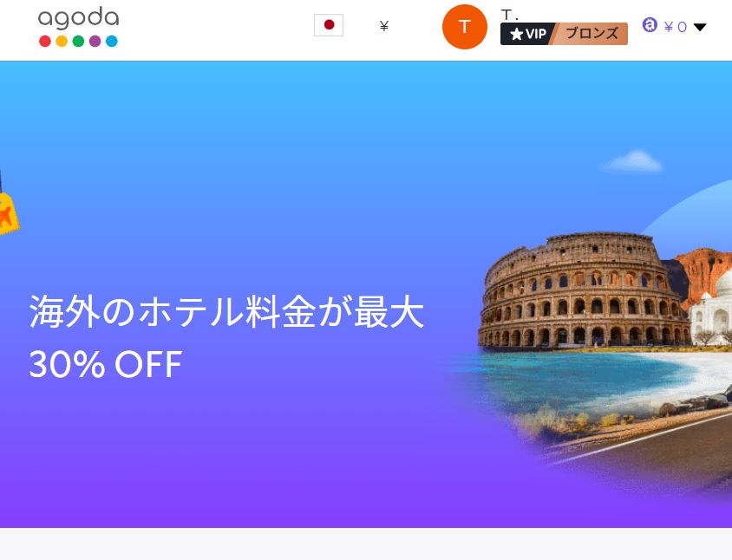
Task: Select the ブロンズ membership badge
Action: [x=591, y=34]
